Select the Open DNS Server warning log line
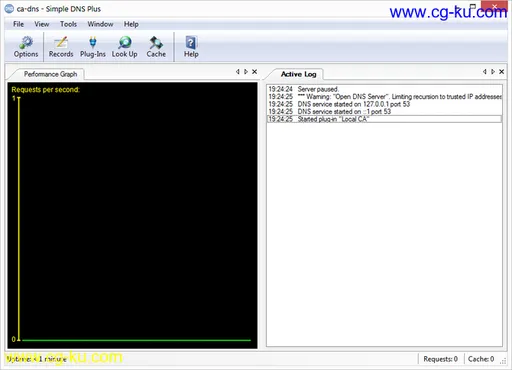This screenshot has height=370, width=512. click(x=385, y=97)
